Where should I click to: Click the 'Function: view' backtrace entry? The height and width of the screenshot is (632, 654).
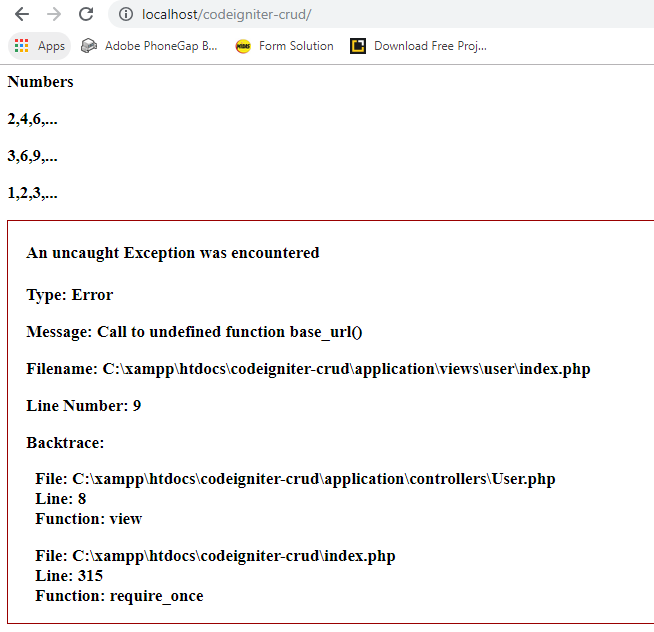pos(88,519)
